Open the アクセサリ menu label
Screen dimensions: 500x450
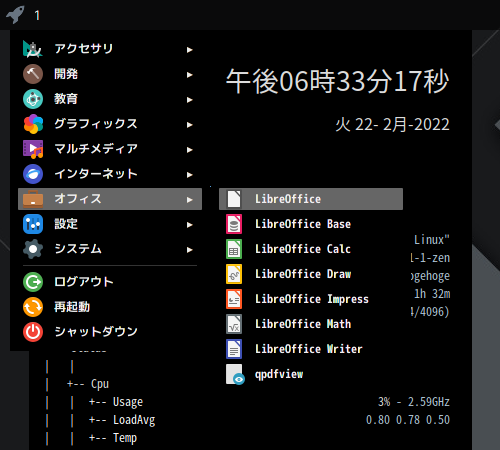pos(84,49)
